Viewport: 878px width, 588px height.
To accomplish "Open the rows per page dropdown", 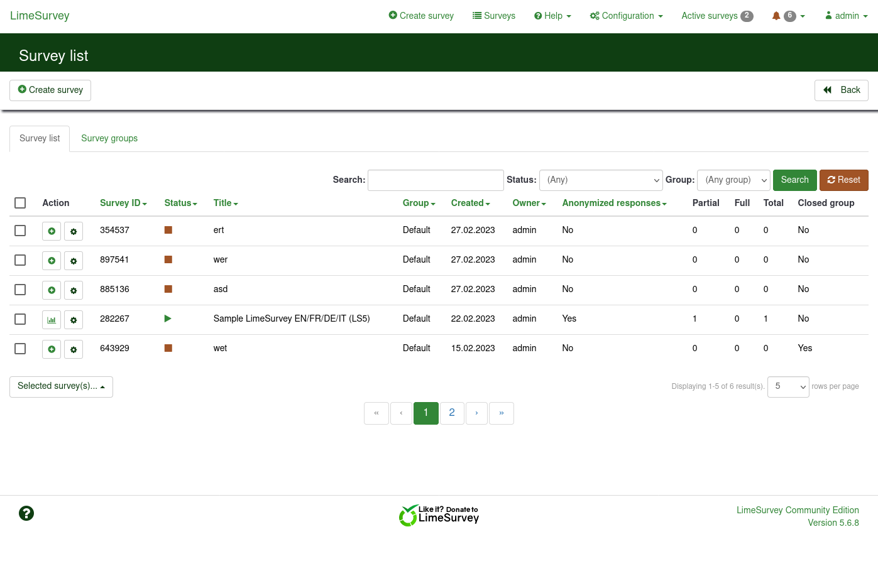I will pyautogui.click(x=788, y=387).
